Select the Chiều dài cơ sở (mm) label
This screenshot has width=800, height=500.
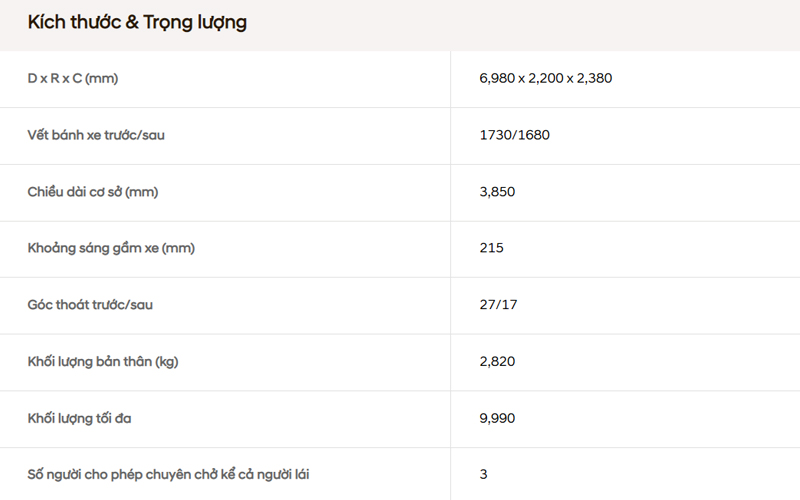pos(93,192)
